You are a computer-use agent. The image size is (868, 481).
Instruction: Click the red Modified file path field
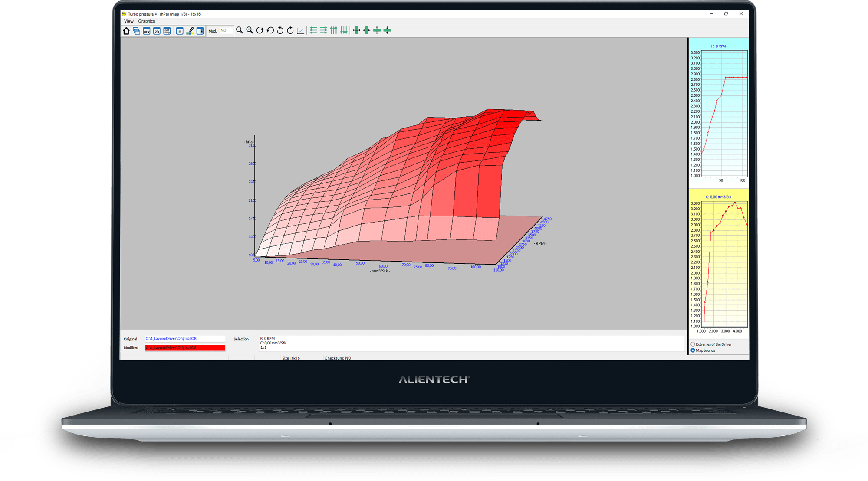click(185, 348)
